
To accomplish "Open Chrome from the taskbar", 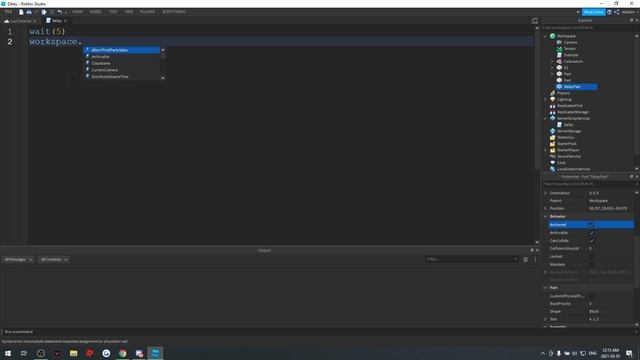I will (122, 353).
